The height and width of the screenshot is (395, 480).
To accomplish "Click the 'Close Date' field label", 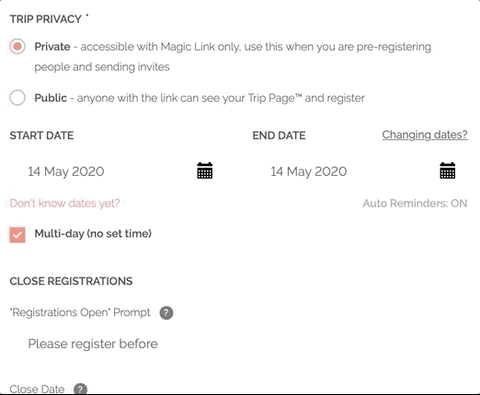I will tap(37, 389).
